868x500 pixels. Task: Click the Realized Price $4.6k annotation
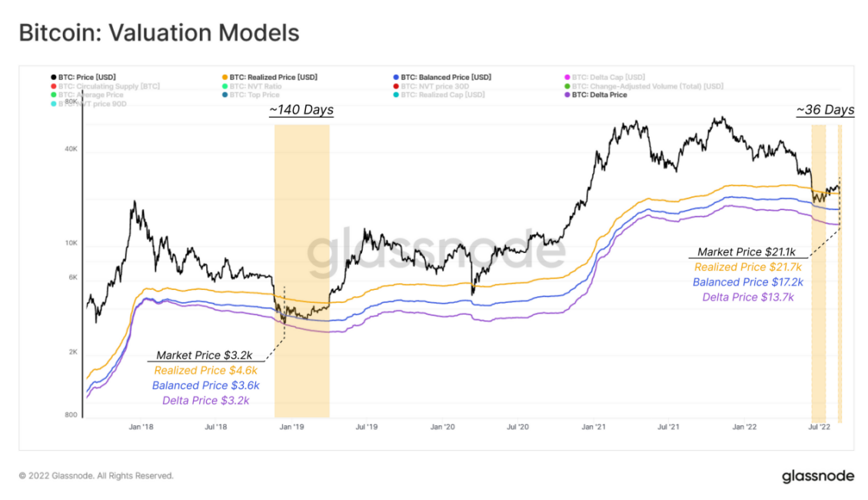click(206, 371)
